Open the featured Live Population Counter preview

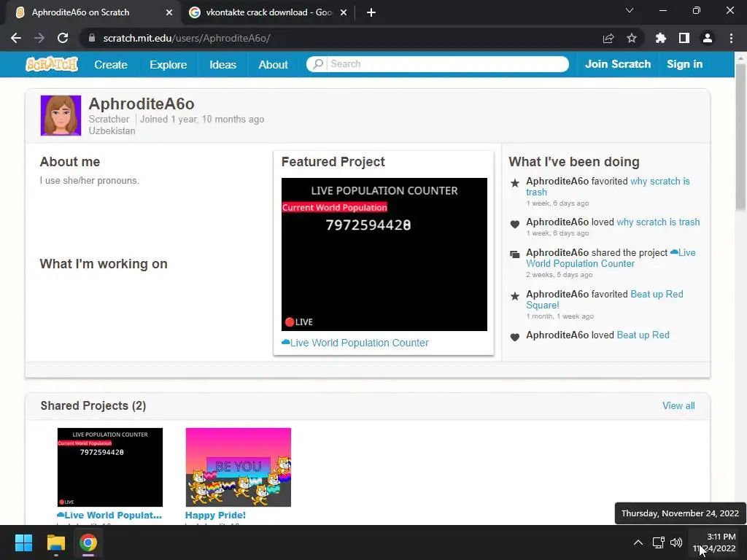click(384, 254)
